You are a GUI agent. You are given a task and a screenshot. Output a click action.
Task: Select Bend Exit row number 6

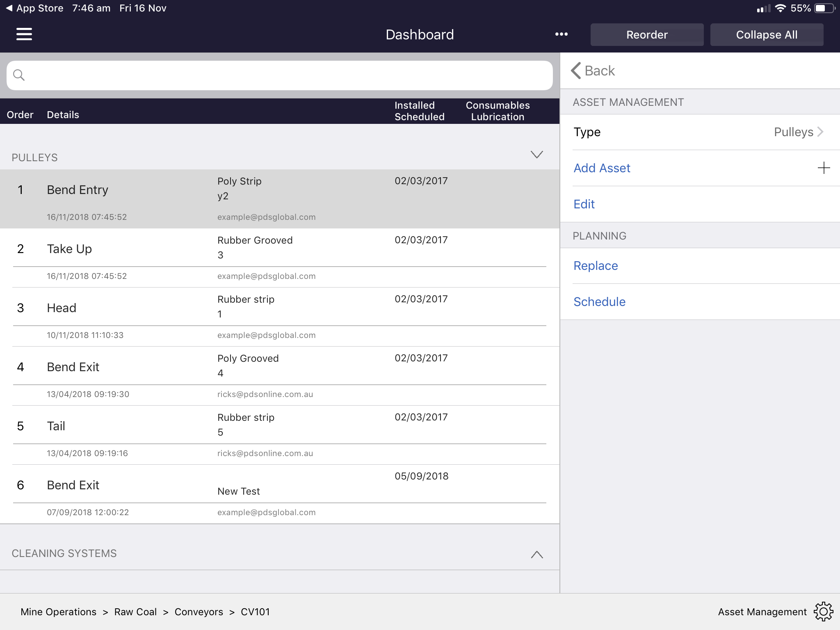pyautogui.click(x=280, y=494)
